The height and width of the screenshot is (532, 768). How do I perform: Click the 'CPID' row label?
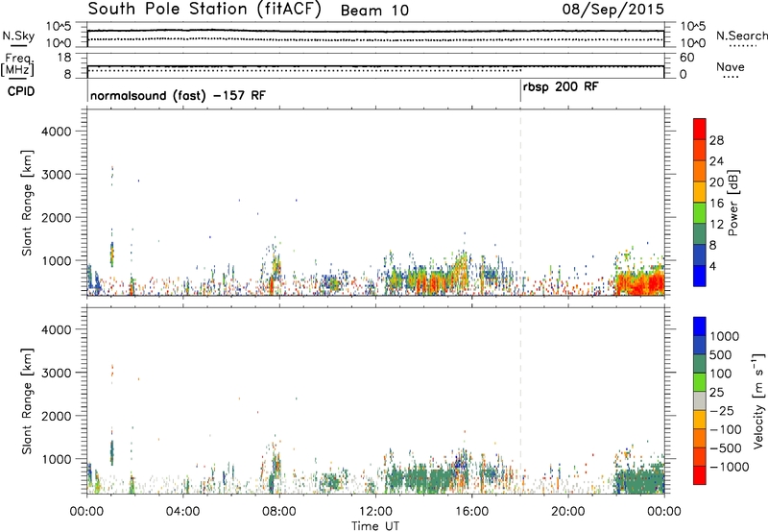pos(21,91)
